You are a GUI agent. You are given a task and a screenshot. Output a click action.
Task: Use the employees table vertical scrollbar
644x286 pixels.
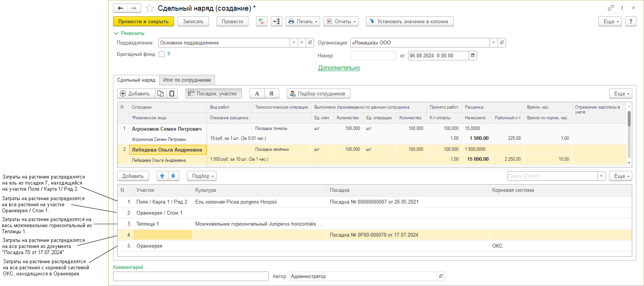pos(629,119)
